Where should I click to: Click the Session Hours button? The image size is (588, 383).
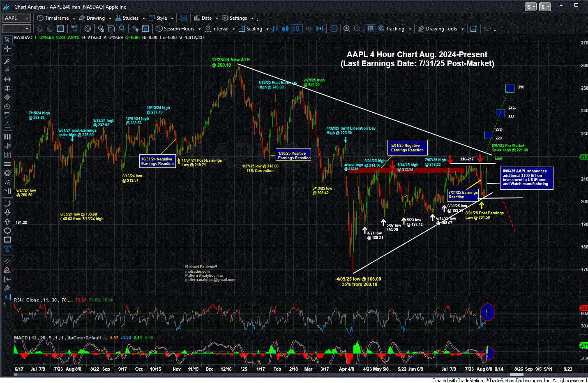coord(175,28)
